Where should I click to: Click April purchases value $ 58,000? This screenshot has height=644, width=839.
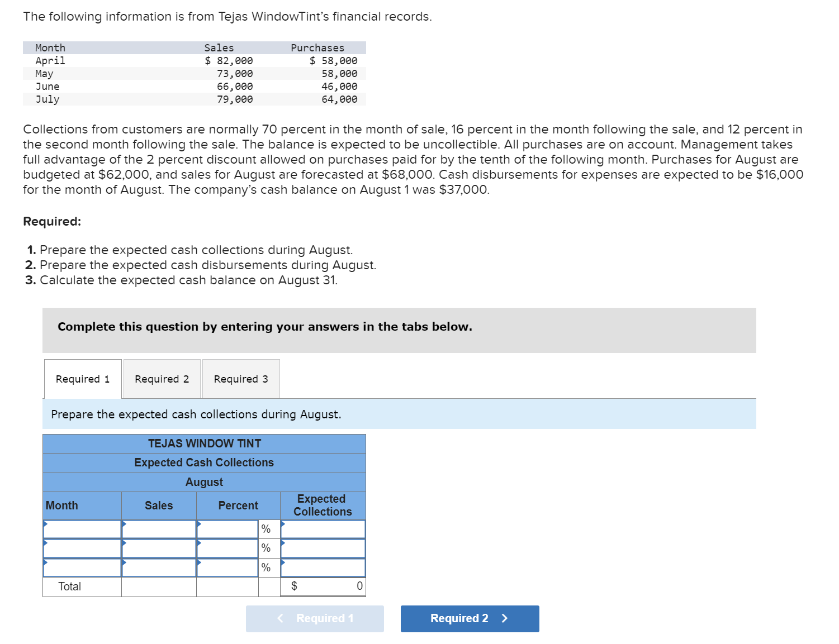(x=333, y=60)
